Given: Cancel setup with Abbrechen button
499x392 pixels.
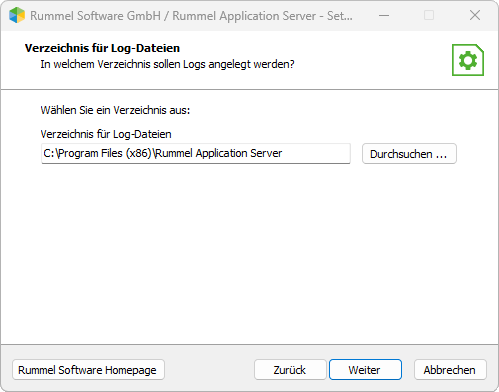Looking at the screenshot, I should click(450, 370).
